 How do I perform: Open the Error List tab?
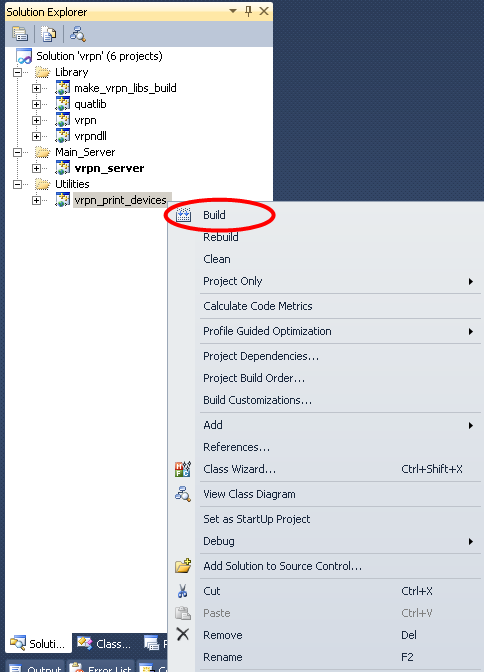coord(101,667)
